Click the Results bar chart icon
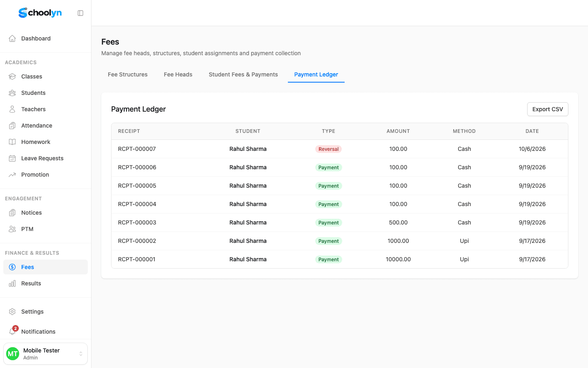This screenshot has width=588, height=368. coord(12,283)
